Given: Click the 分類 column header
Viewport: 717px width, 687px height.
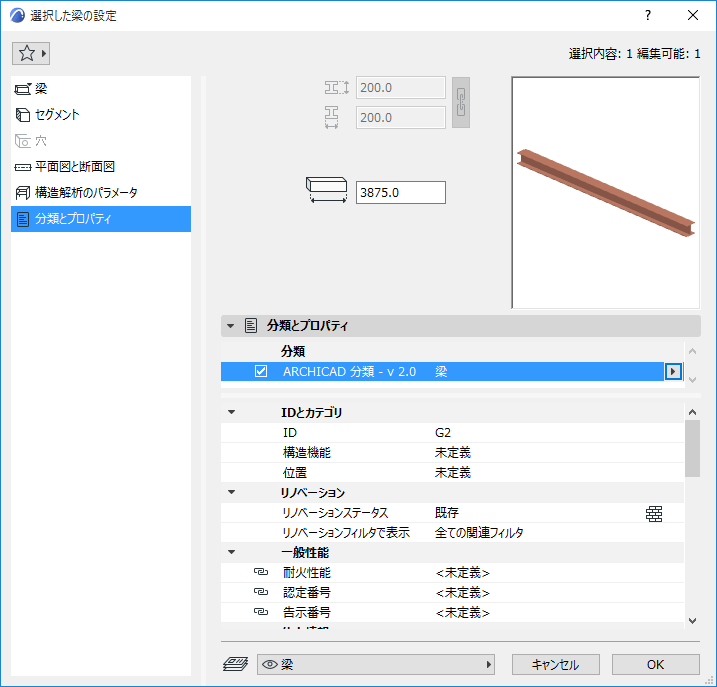Looking at the screenshot, I should pos(293,351).
